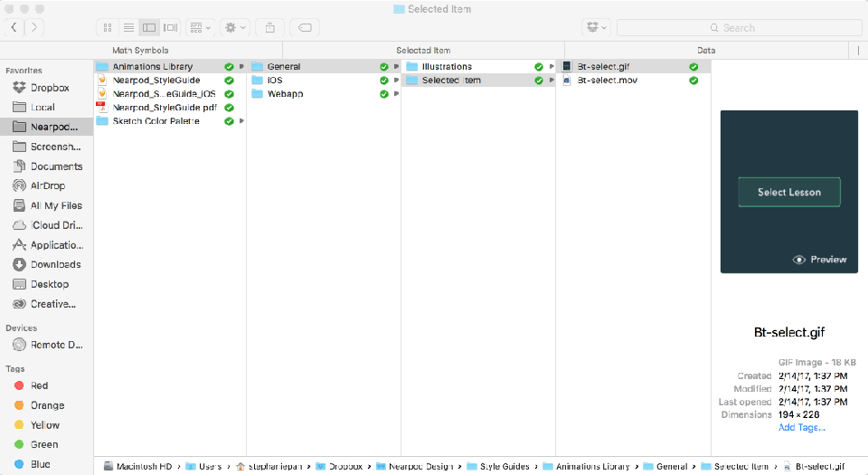Open Downloads in the sidebar
868x475 pixels.
tap(46, 264)
